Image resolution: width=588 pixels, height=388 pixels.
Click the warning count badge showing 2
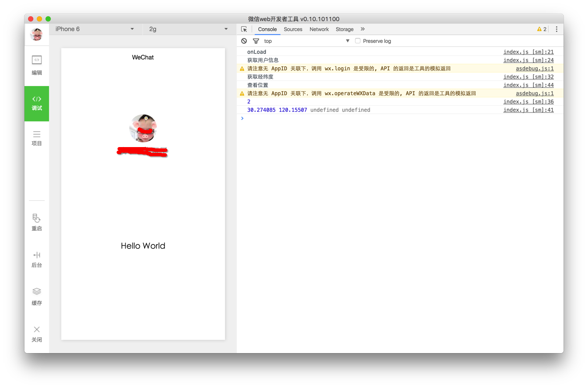point(542,29)
